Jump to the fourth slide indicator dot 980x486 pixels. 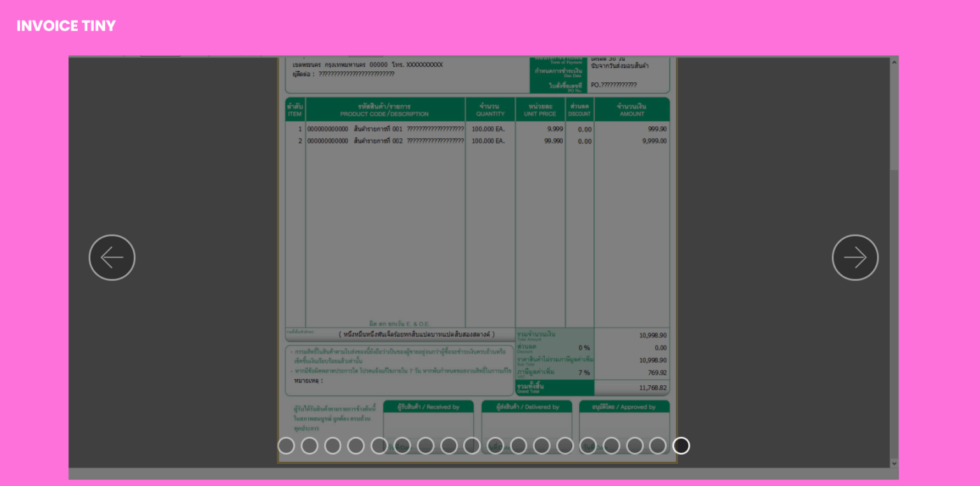[356, 446]
